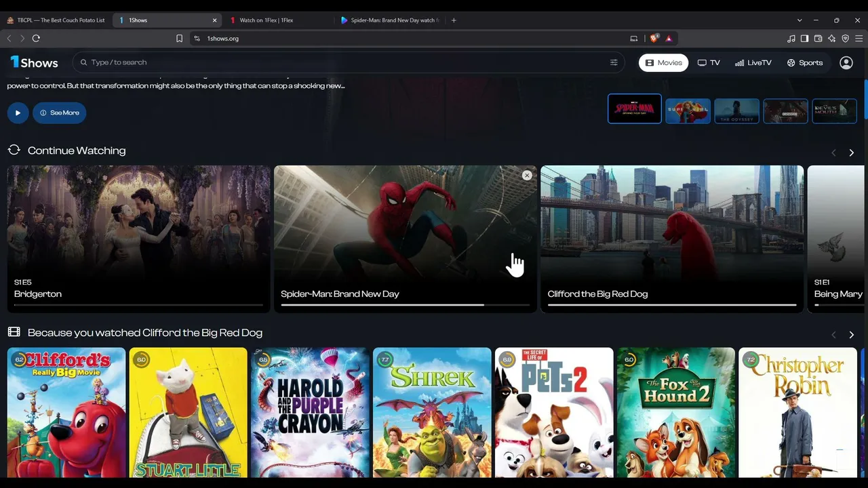Image resolution: width=868 pixels, height=488 pixels.
Task: Go forward using the browser forward arrow
Action: pos(22,39)
